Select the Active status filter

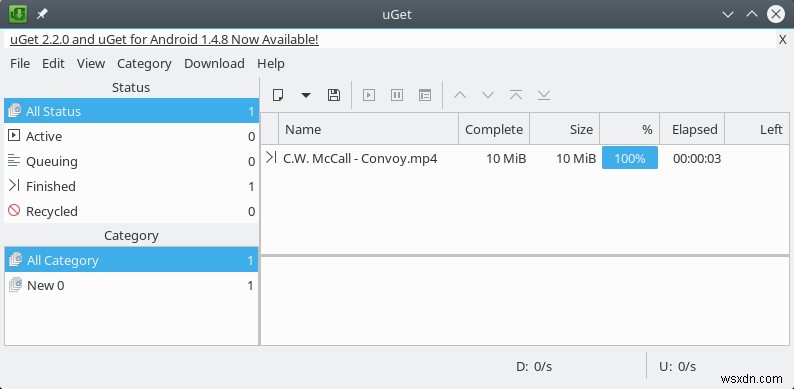pos(131,136)
